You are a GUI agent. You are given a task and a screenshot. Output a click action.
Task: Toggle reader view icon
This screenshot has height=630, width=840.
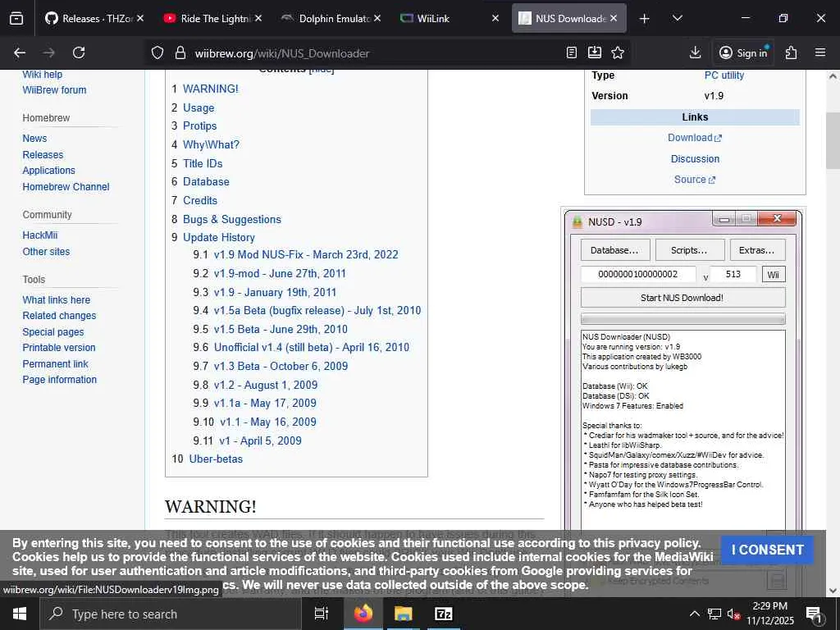572,52
